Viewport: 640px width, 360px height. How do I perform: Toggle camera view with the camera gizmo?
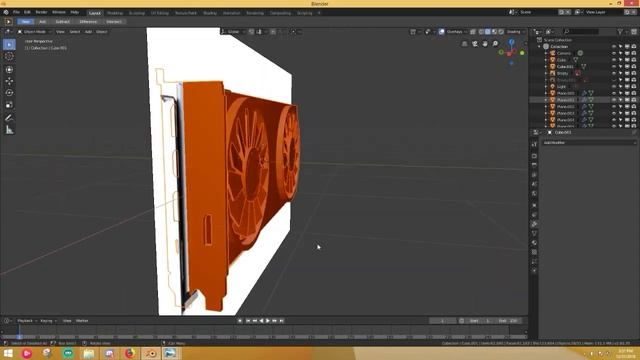pyautogui.click(x=475, y=43)
